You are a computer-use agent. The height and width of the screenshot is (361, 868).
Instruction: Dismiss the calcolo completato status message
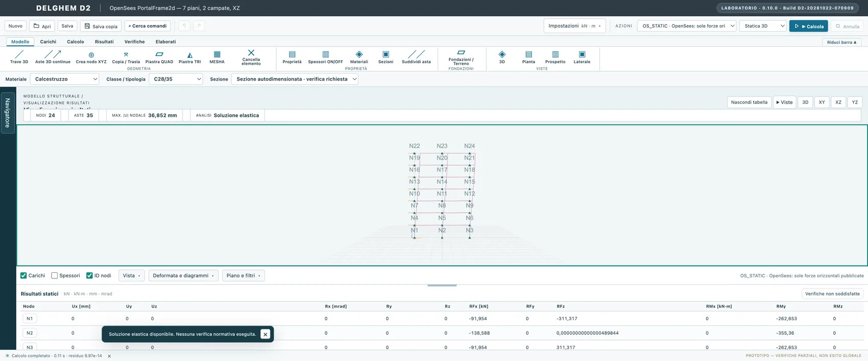coord(109,356)
